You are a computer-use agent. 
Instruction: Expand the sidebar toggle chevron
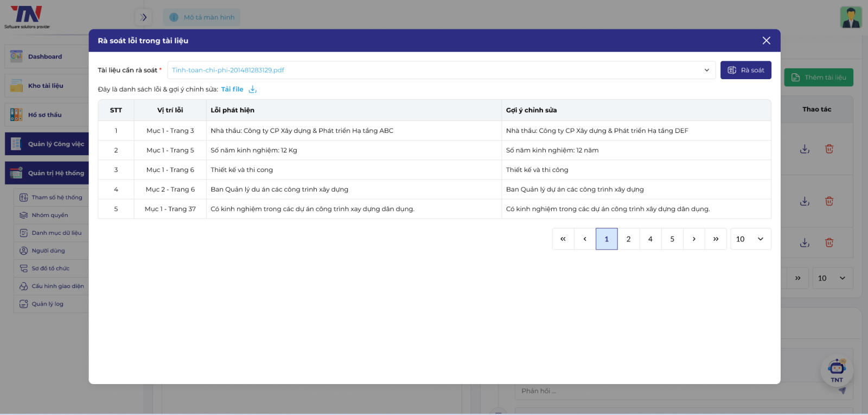point(143,17)
